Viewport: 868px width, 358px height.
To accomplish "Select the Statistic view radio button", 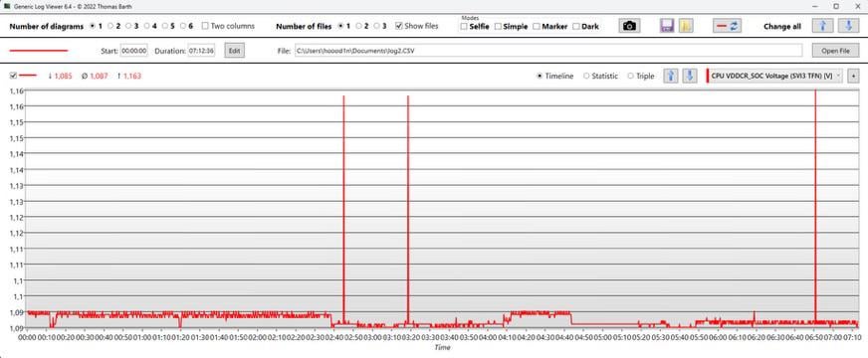I will 586,77.
